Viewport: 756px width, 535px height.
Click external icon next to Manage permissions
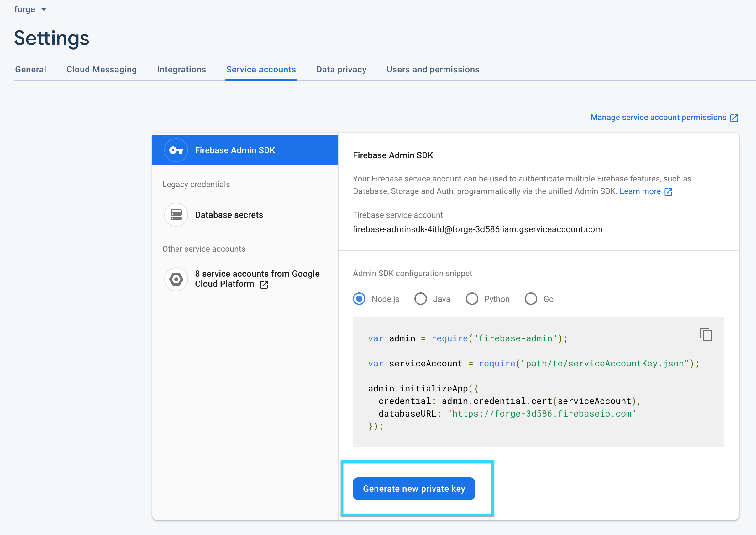734,118
